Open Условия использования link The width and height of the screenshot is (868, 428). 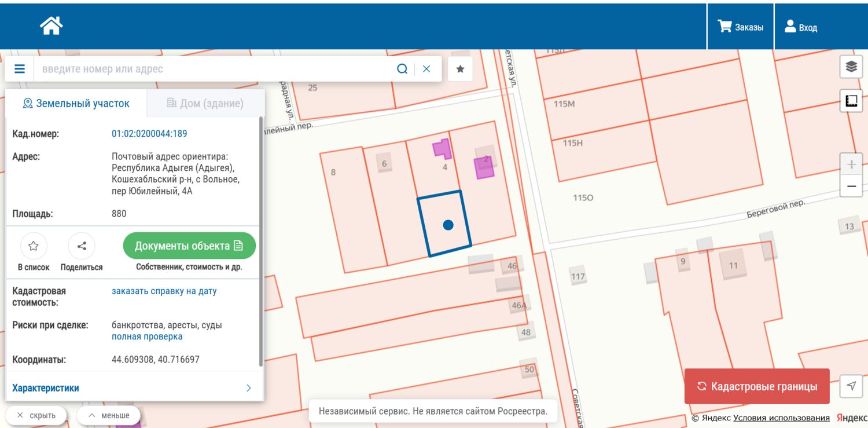point(781,418)
